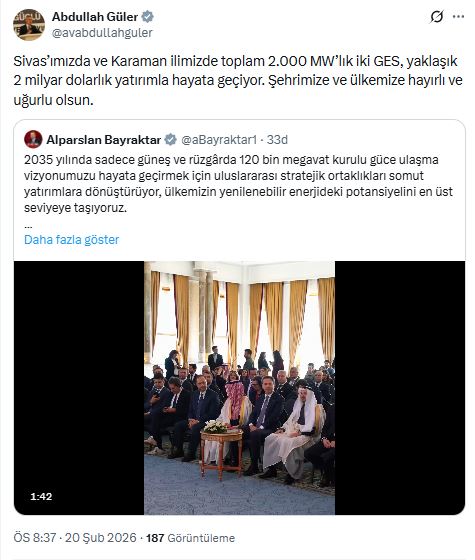Open the @avabdullahguler handle link
This screenshot has width=475, height=560.
coord(102,33)
